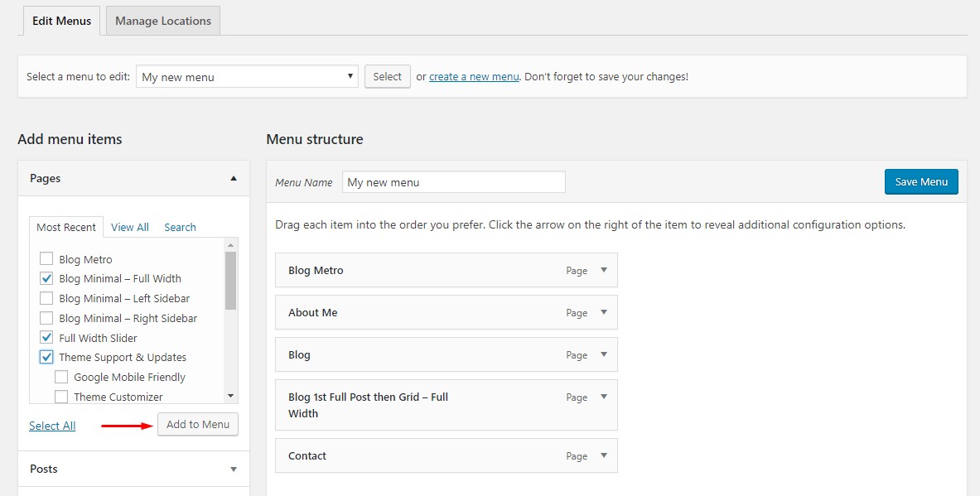Viewport: 980px width, 496px height.
Task: Click scroll down arrow in pages list
Action: click(x=231, y=397)
